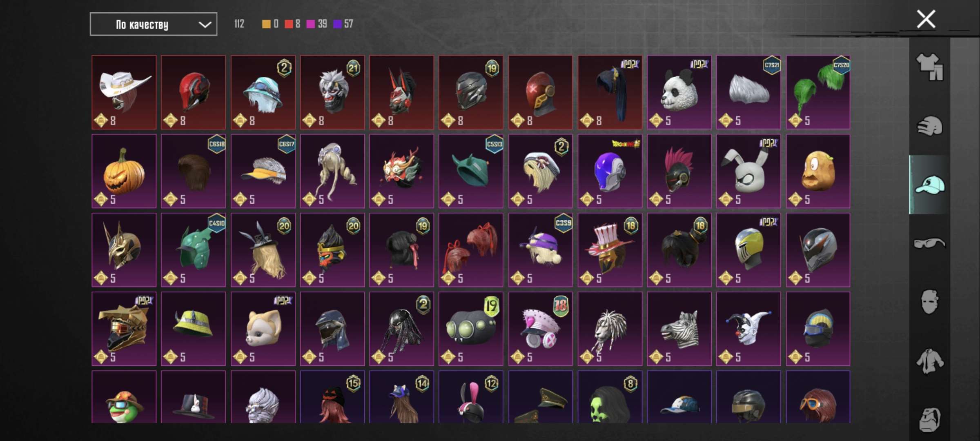Choose the jester clown mask item
This screenshot has width=980, height=441.
point(748,329)
